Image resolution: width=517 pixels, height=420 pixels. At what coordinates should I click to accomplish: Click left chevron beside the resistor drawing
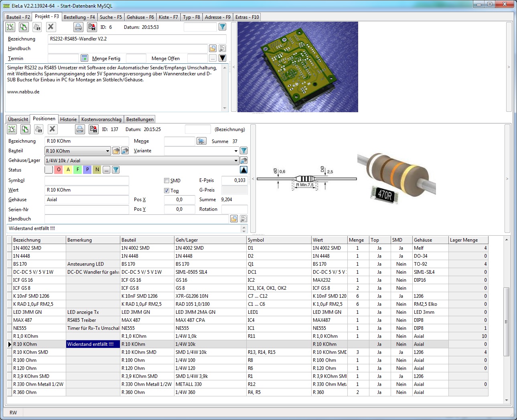click(253, 179)
